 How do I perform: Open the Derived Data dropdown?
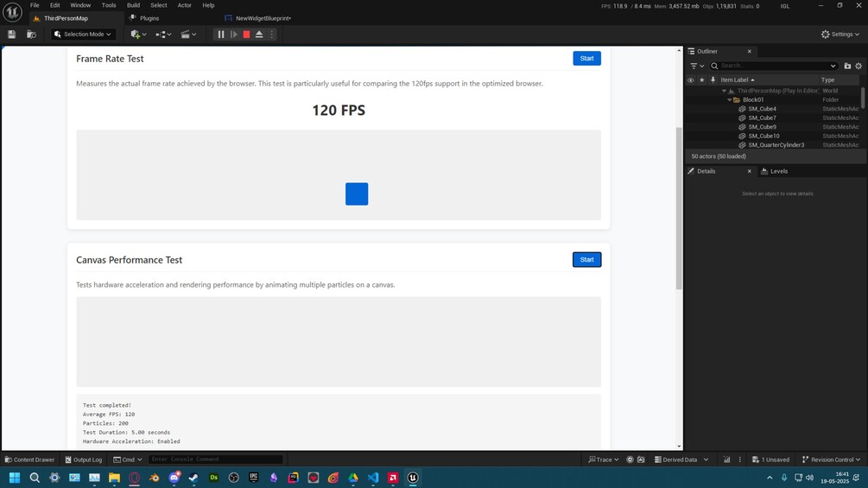tap(681, 459)
